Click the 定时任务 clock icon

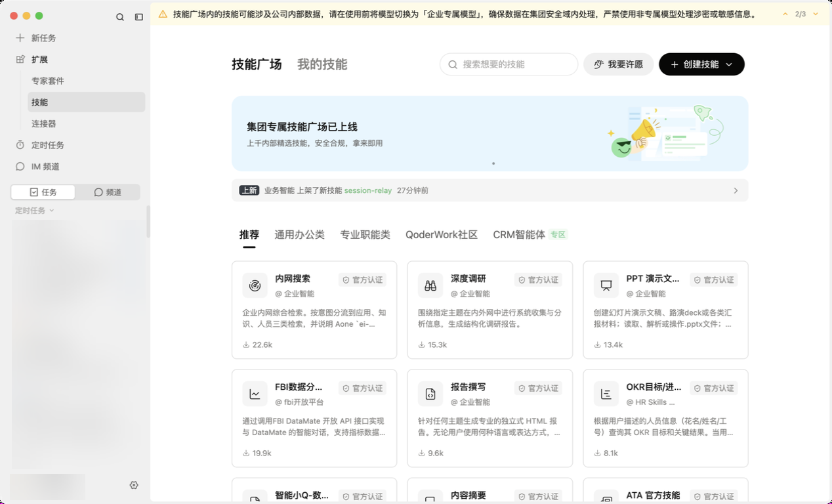(20, 145)
